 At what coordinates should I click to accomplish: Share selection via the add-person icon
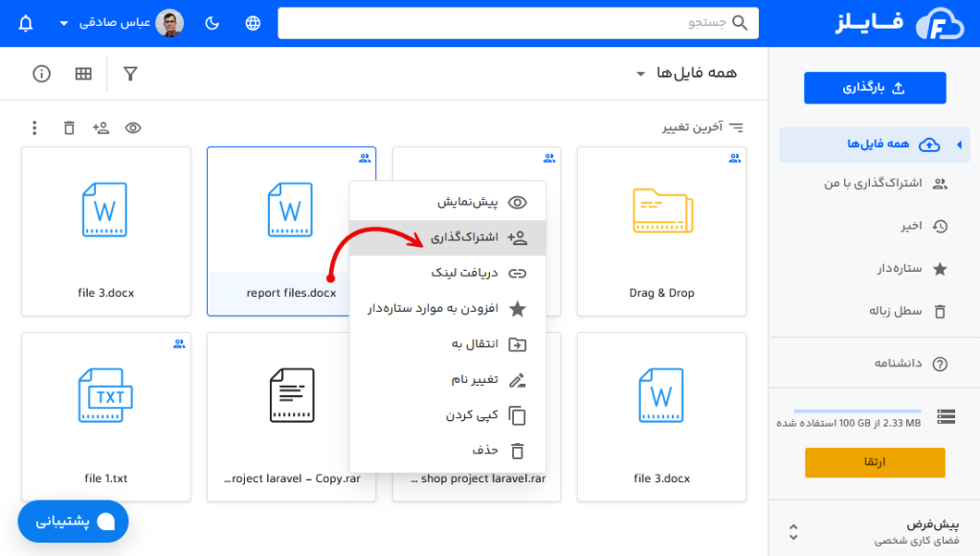(x=100, y=126)
